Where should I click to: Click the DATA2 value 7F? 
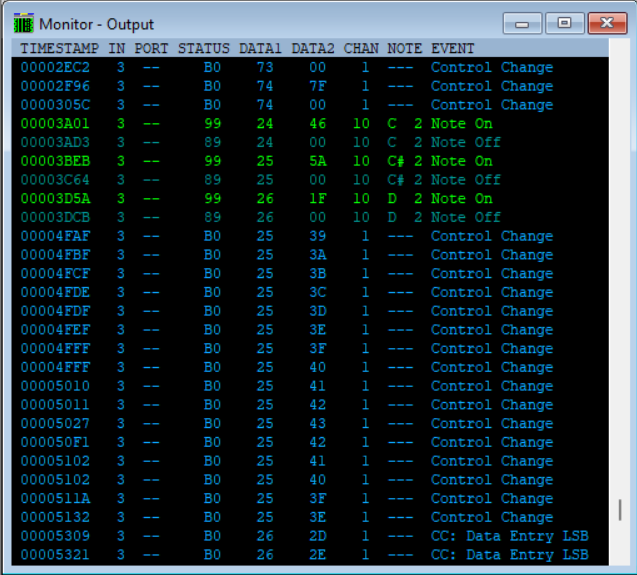point(317,86)
